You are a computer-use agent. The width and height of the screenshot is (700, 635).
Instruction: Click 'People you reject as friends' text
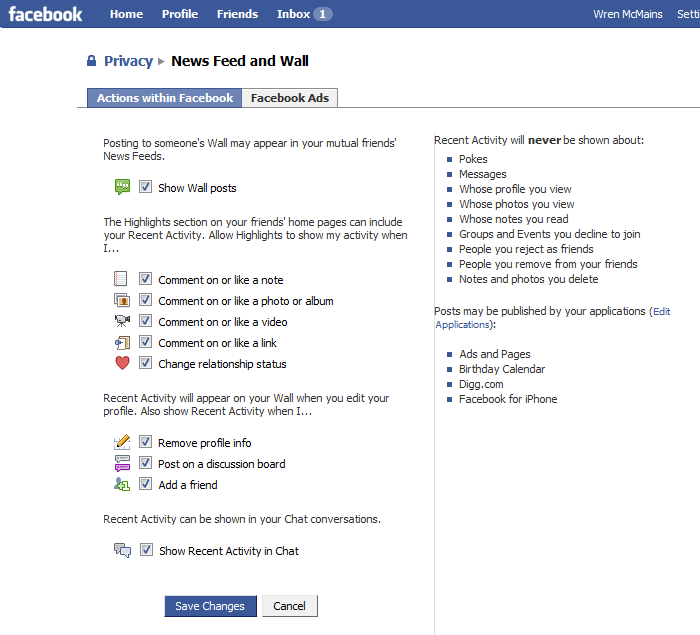point(526,249)
